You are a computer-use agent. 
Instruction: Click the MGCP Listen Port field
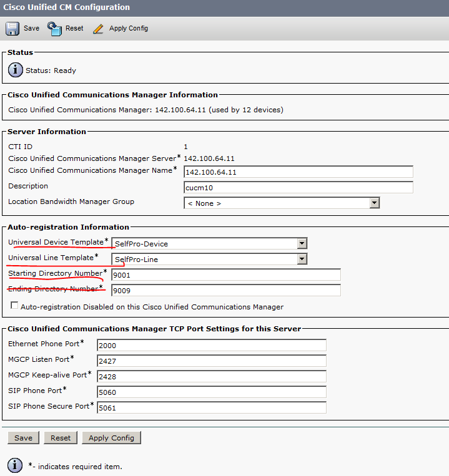click(212, 361)
